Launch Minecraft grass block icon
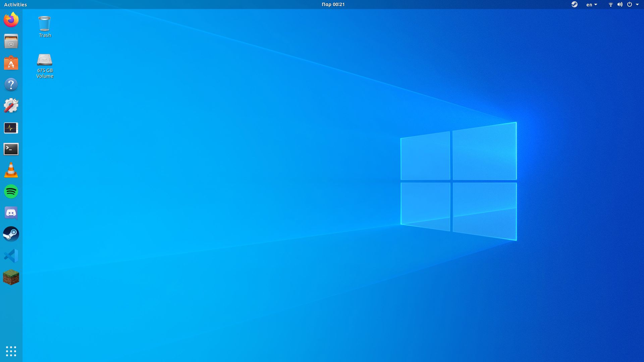 [x=11, y=278]
